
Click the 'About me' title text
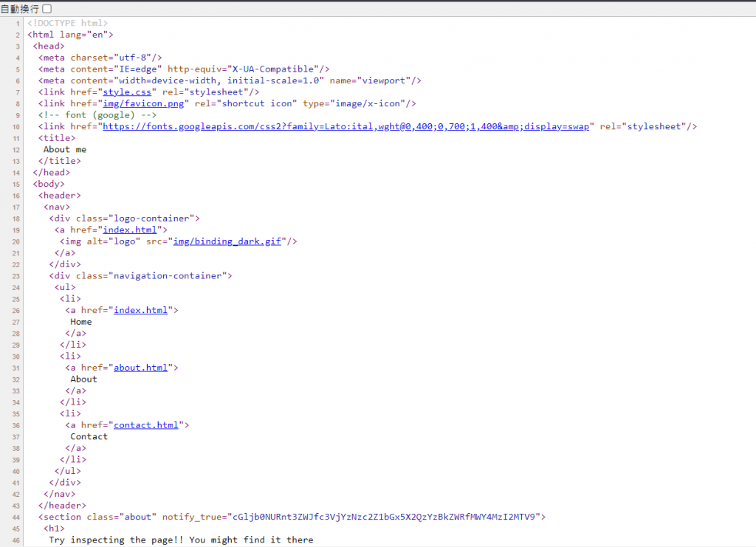click(x=65, y=149)
